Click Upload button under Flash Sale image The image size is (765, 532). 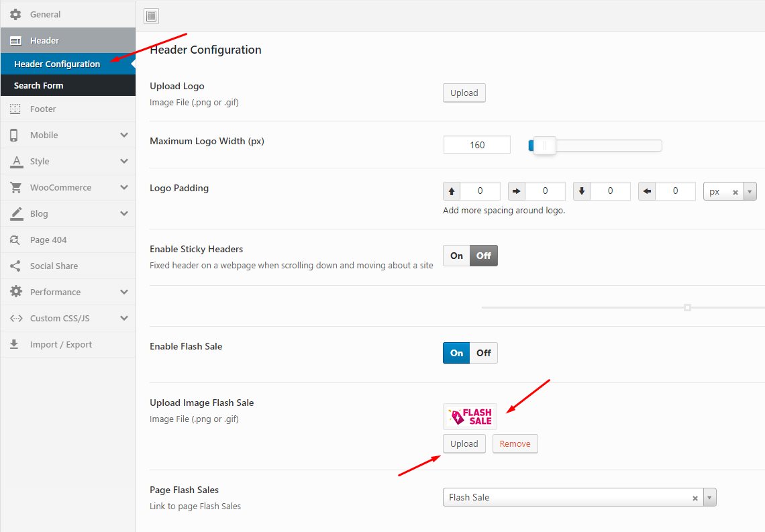(x=464, y=443)
